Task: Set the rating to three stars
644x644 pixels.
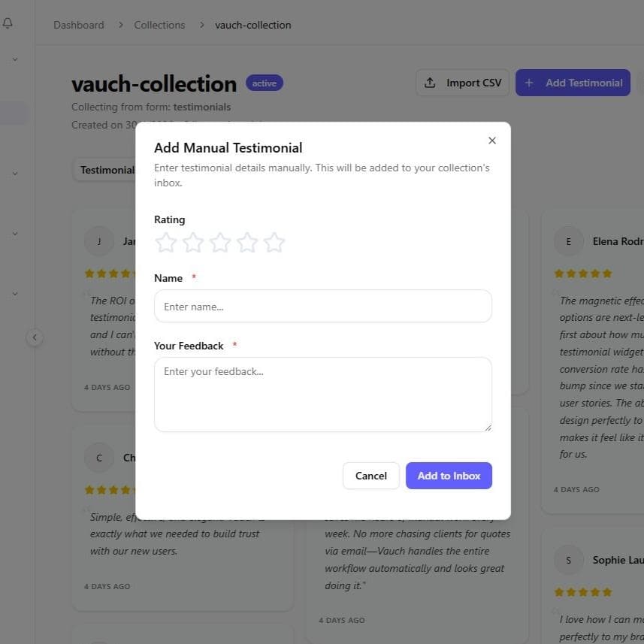Action: point(220,242)
